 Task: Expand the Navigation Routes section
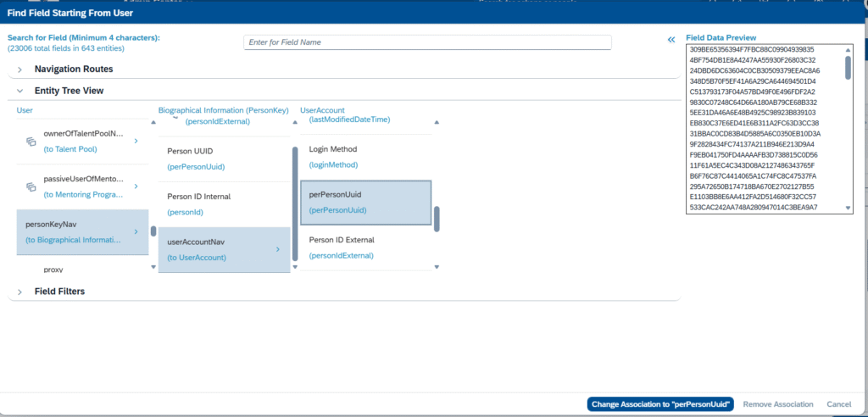[19, 69]
